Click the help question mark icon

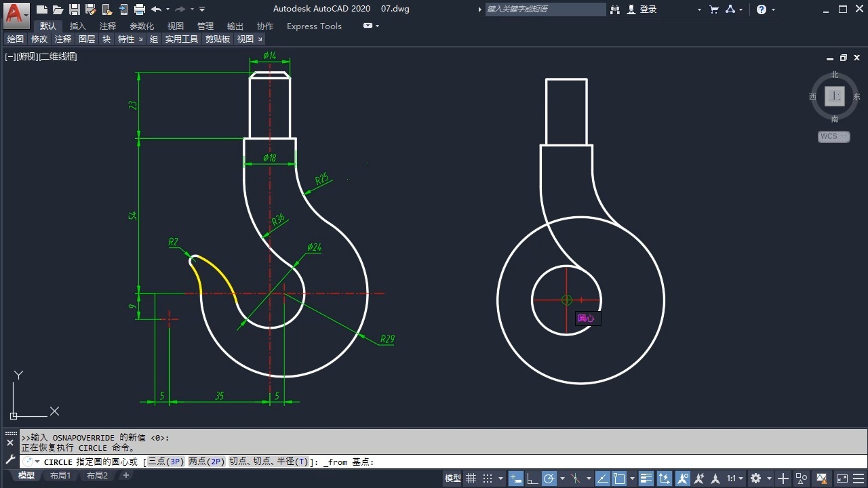click(762, 9)
